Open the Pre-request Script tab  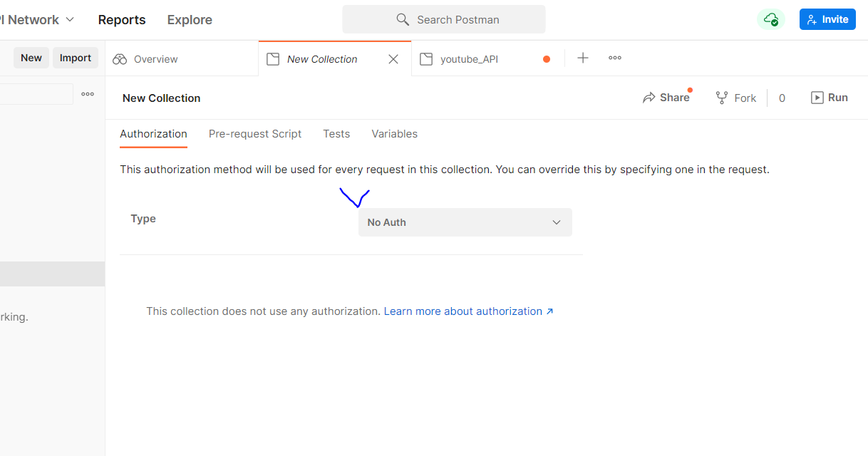coord(255,134)
